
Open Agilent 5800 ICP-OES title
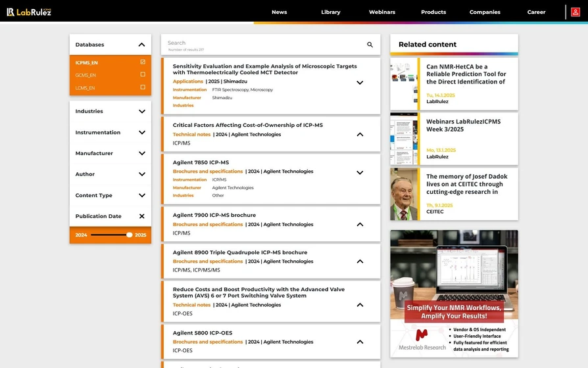pyautogui.click(x=203, y=333)
